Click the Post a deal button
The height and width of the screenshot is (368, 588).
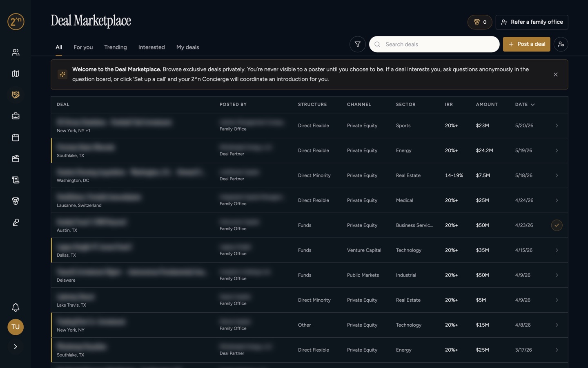(x=526, y=44)
